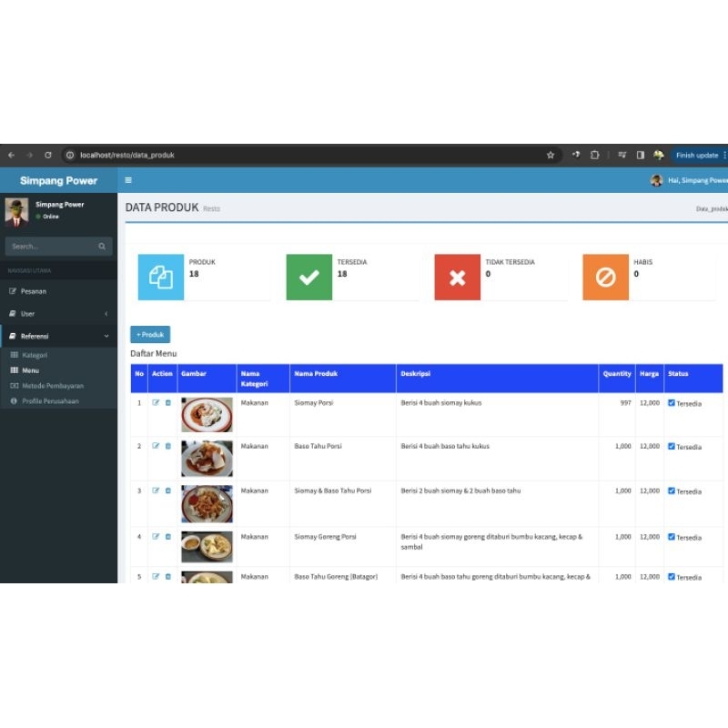Open the browser extensions puzzle icon
Image resolution: width=728 pixels, height=728 pixels.
[594, 155]
